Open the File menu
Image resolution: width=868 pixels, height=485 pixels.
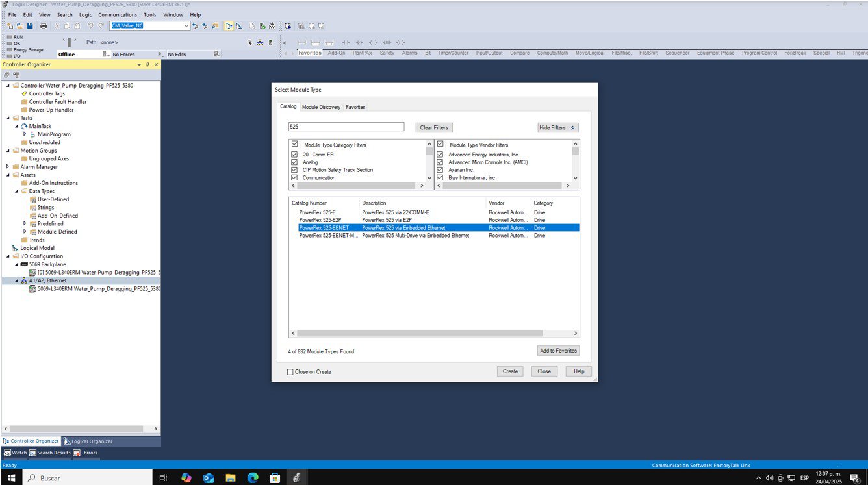point(12,14)
